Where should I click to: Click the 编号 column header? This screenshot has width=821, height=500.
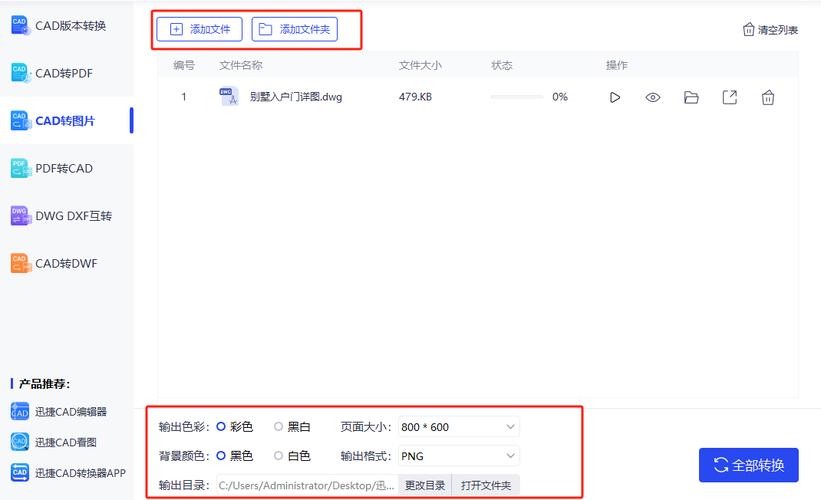184,65
